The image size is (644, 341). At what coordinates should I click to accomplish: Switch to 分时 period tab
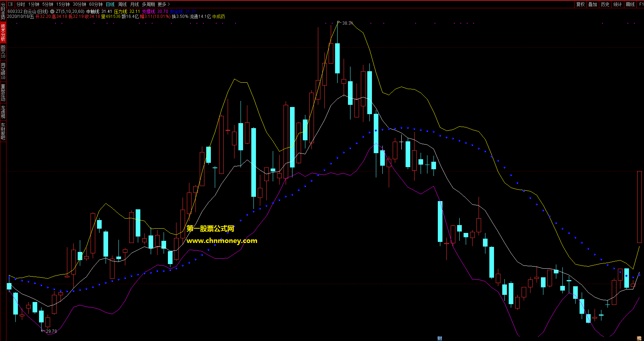(x=21, y=4)
